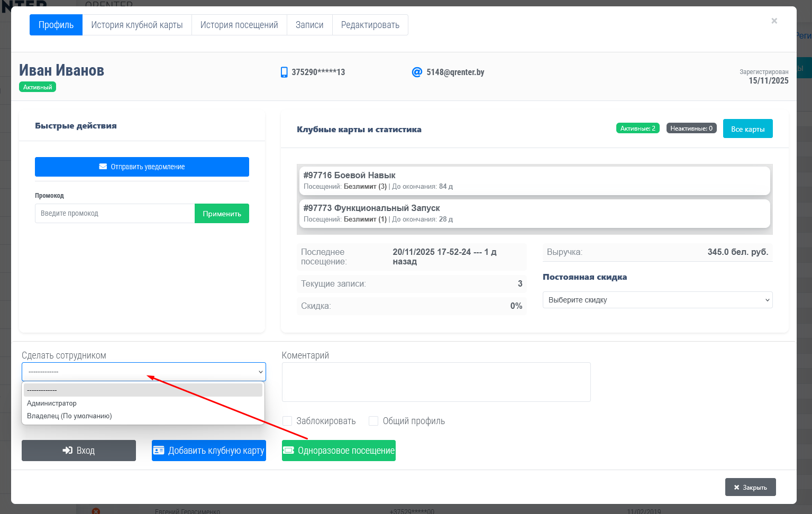Viewport: 812px width, 514px height.
Task: Click the Добавить клубную карту button
Action: tap(209, 451)
